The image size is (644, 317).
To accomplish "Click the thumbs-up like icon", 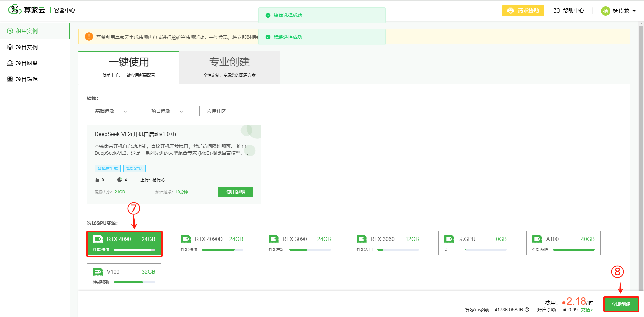I will click(97, 180).
